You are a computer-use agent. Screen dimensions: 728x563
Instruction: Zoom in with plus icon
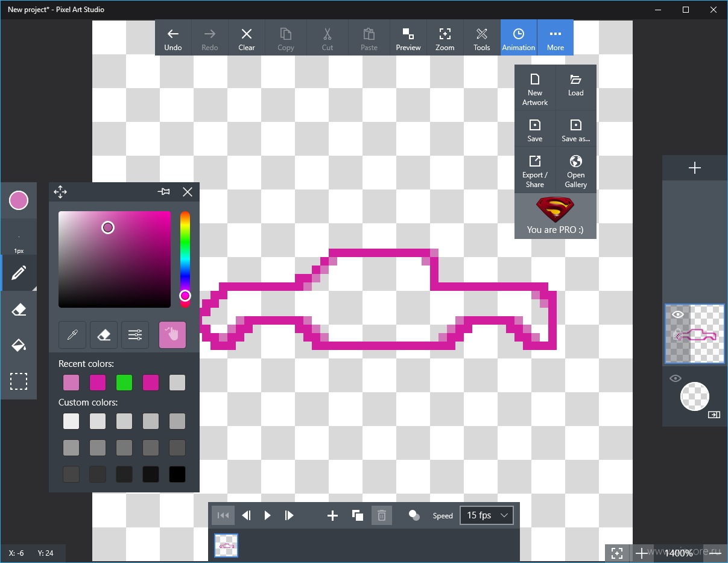[x=641, y=553]
